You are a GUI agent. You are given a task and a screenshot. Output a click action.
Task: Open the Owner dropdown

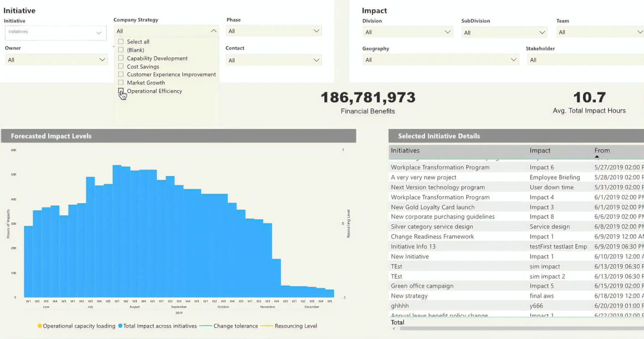pos(56,59)
